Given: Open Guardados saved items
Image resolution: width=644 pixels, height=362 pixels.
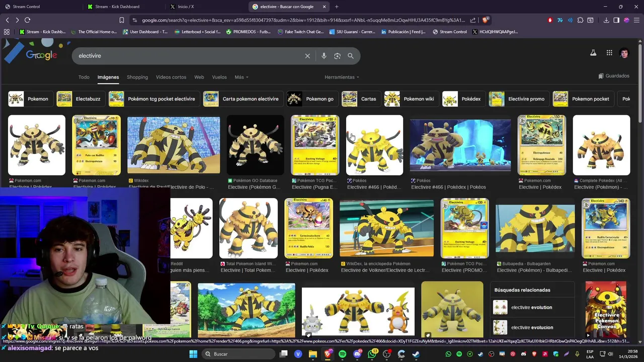Looking at the screenshot, I should point(614,76).
